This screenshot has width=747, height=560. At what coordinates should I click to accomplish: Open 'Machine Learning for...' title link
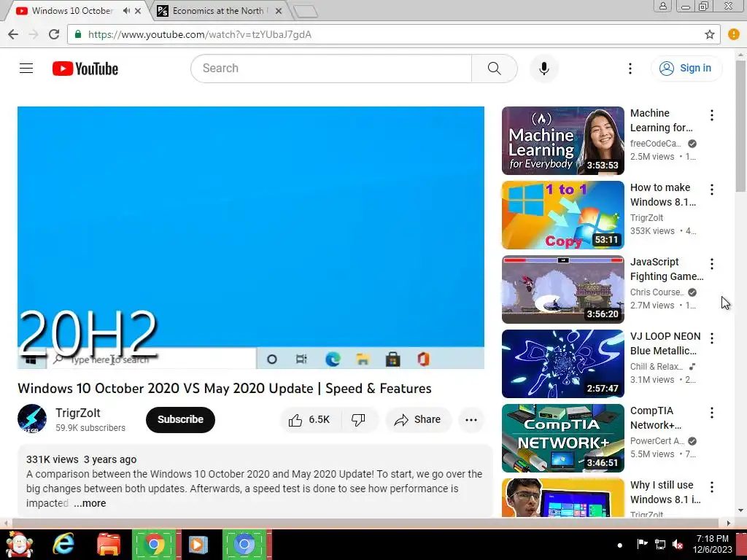tap(661, 120)
